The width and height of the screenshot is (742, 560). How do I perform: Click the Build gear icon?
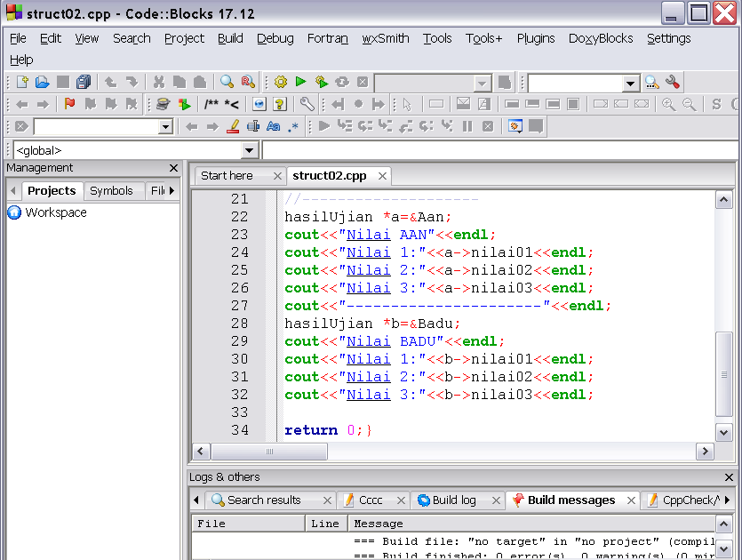coord(281,82)
